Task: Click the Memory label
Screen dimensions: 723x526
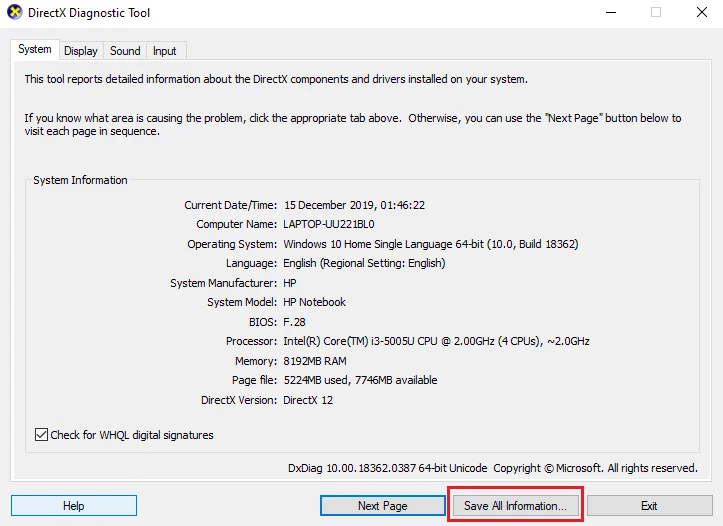Action: click(x=256, y=361)
